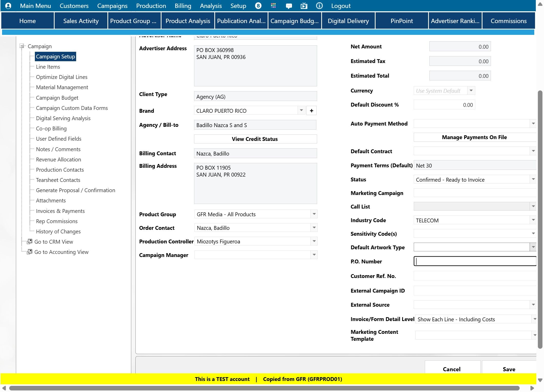Click View Credit Status button
The image size is (544, 392).
click(x=255, y=139)
